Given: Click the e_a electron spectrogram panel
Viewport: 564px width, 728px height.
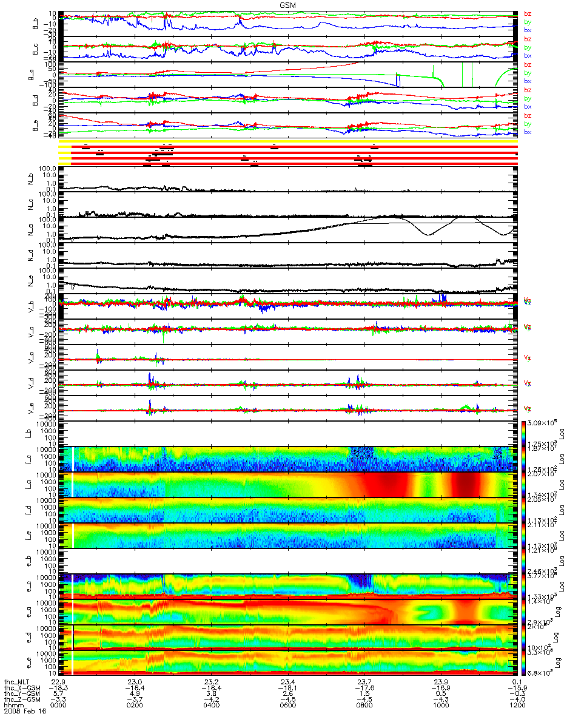Looking at the screenshot, I should (287, 612).
